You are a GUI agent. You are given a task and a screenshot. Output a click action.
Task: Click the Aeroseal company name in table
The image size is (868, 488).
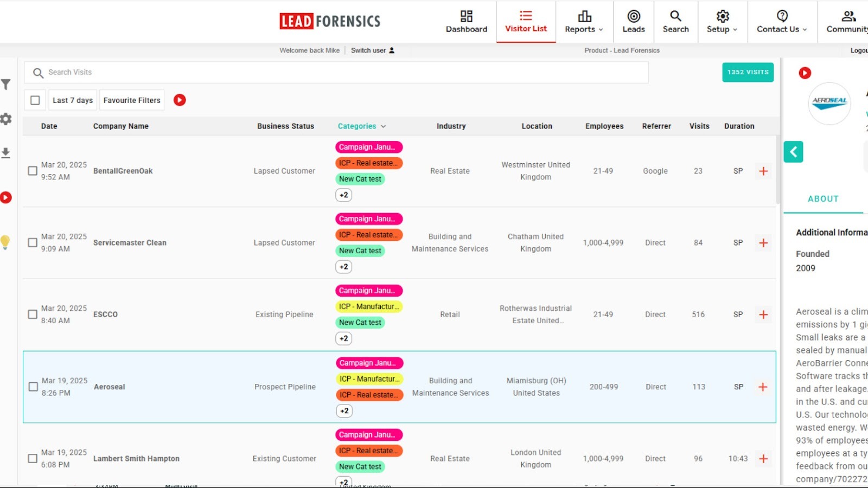(110, 387)
